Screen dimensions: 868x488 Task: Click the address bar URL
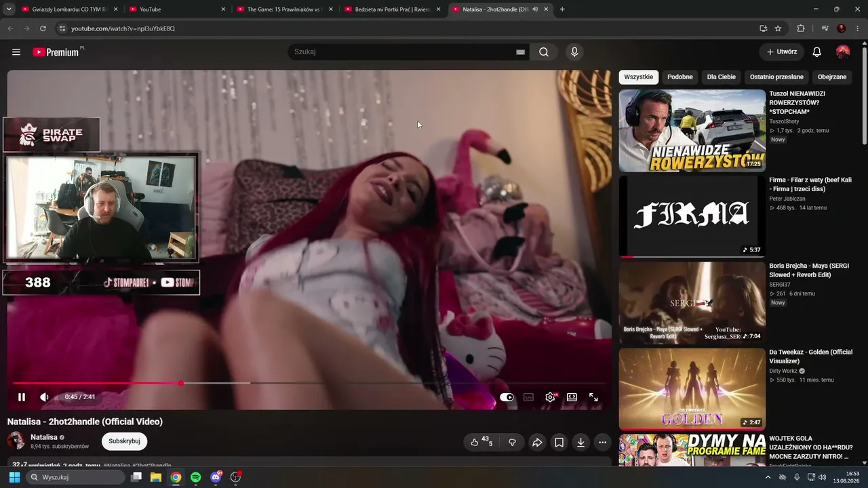click(123, 28)
